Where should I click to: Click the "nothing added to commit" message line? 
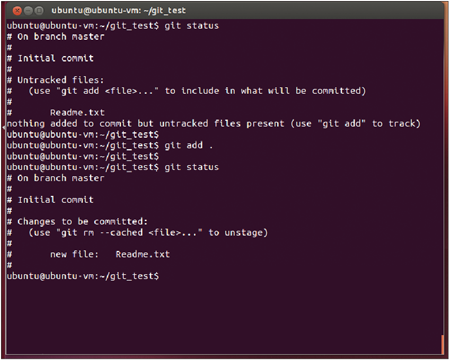tap(214, 124)
